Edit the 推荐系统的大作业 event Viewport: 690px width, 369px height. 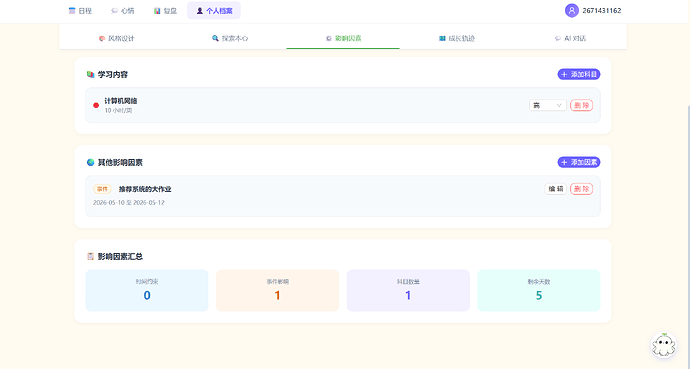[x=555, y=189]
